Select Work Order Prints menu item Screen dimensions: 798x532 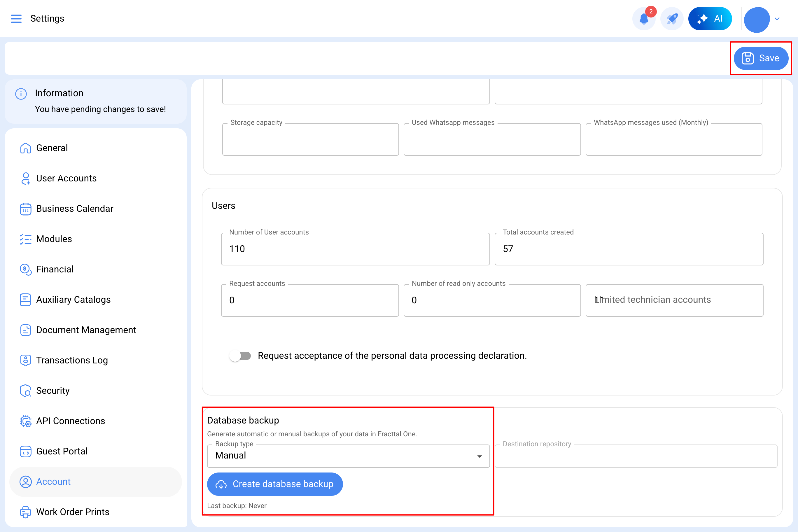tap(73, 512)
